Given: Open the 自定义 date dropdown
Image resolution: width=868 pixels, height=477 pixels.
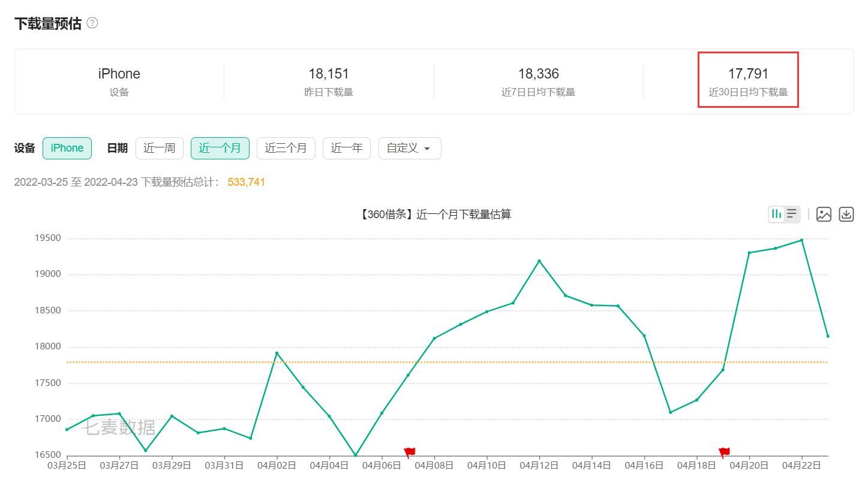Looking at the screenshot, I should point(409,148).
